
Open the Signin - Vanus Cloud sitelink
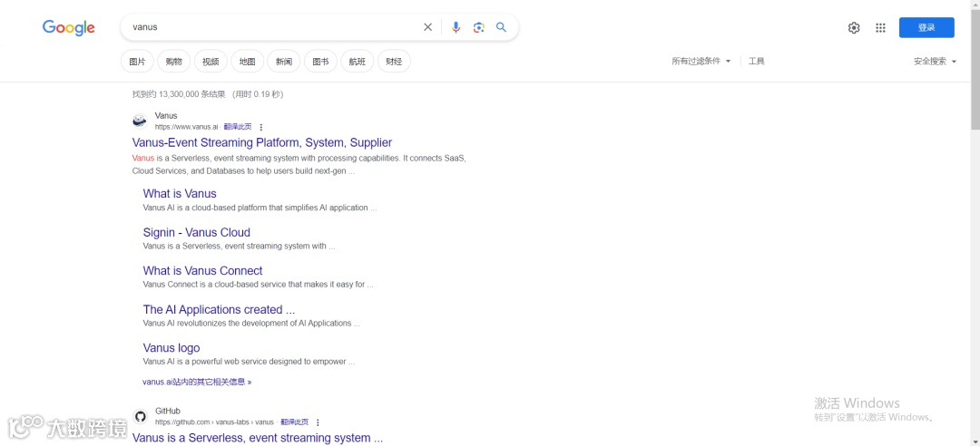click(196, 232)
